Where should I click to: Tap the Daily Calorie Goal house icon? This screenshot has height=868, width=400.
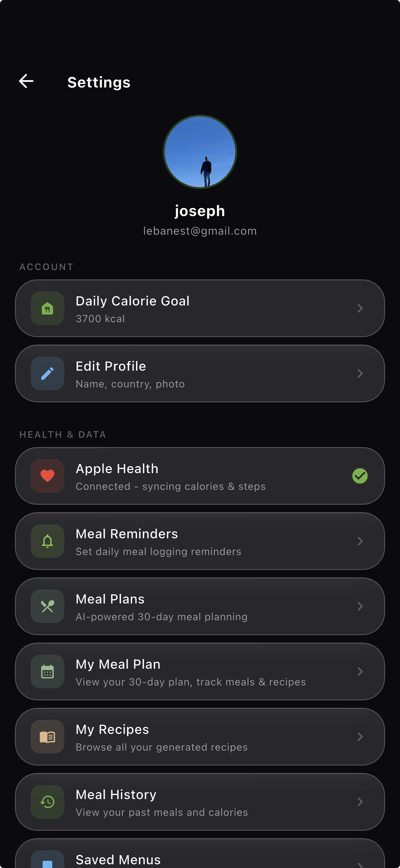click(x=47, y=308)
